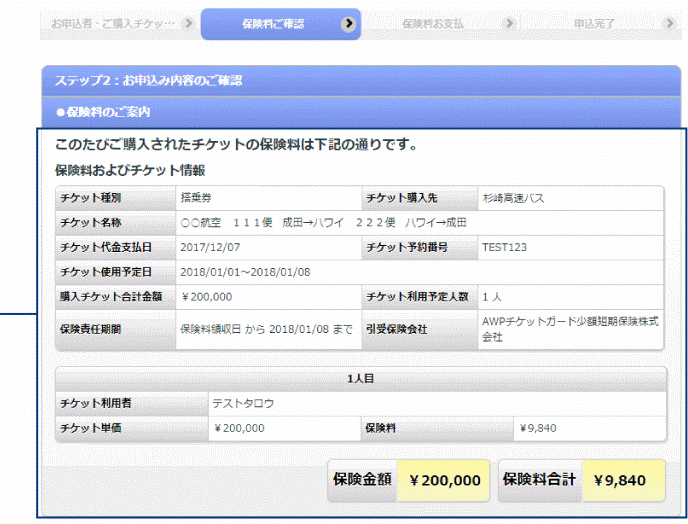Click the チケット名称 flight description value
The width and height of the screenshot is (688, 524).
tap(323, 223)
